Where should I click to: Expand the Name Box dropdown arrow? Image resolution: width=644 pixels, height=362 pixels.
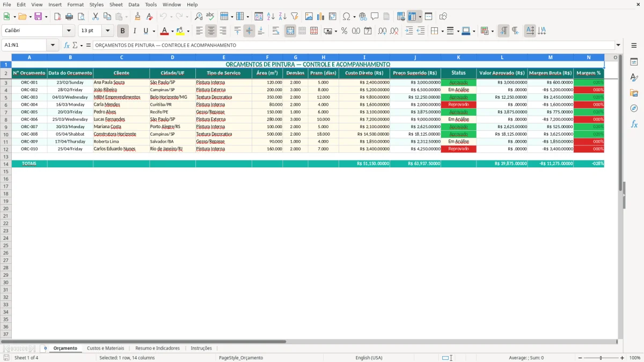(x=53, y=46)
